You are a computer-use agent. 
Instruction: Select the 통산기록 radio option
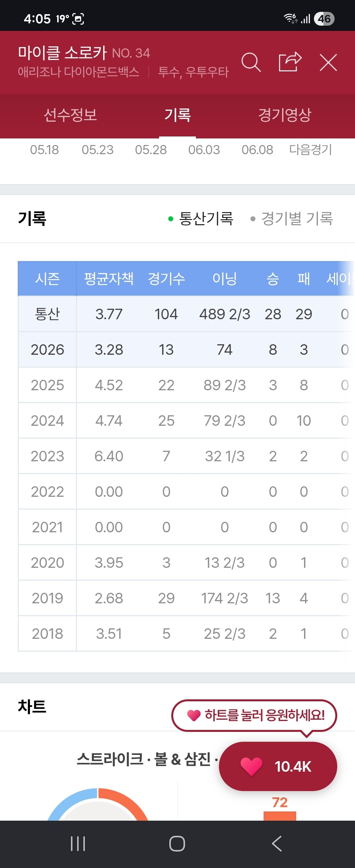(x=201, y=218)
